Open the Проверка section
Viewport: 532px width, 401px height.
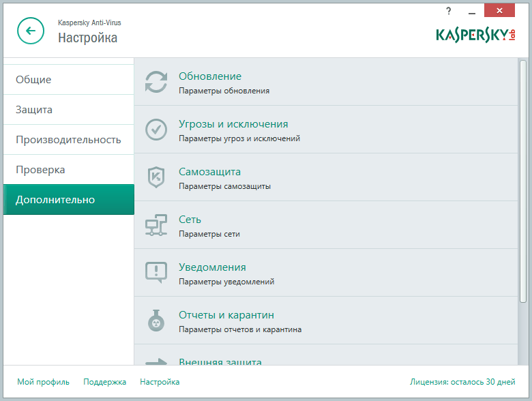click(x=68, y=170)
